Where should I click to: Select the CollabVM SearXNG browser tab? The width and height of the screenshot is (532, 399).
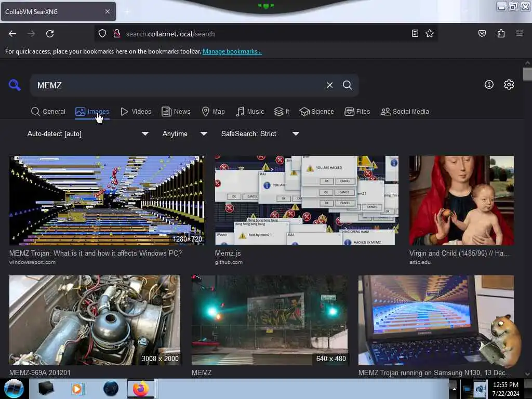point(58,11)
